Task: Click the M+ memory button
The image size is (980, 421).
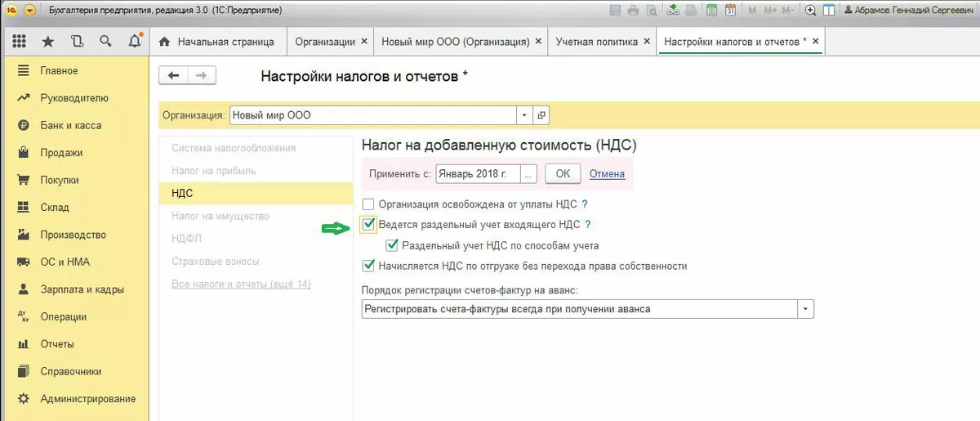Action: pyautogui.click(x=769, y=11)
